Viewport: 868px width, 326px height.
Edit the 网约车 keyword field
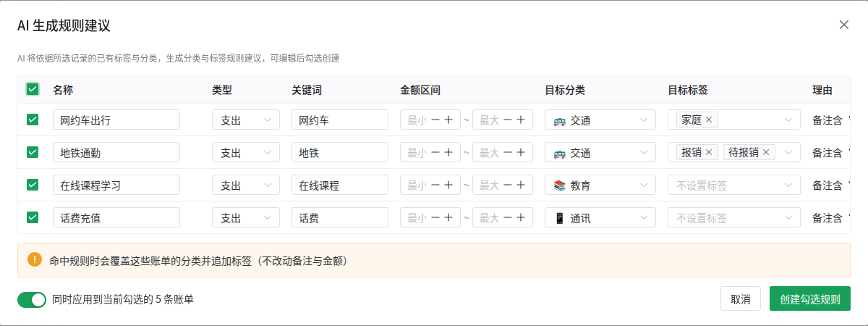[340, 120]
